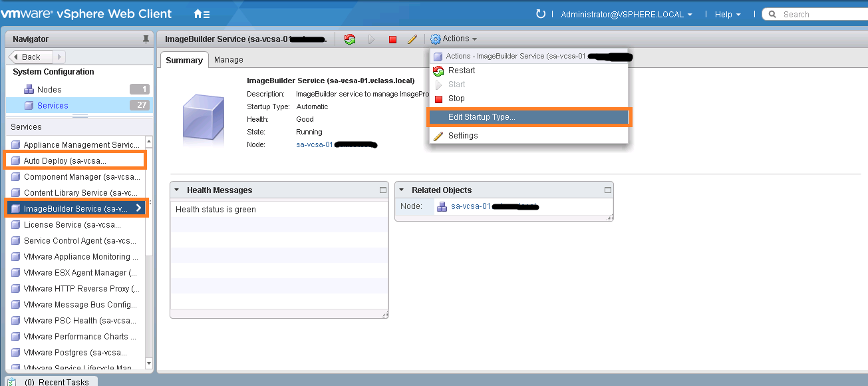Open the sa-vcsa-01 node link in Summary

click(x=314, y=144)
